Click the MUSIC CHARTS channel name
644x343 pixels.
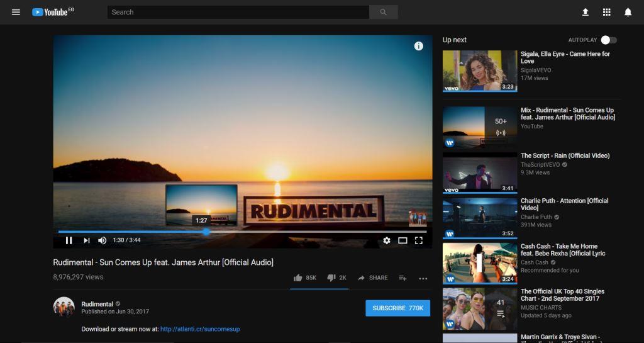[541, 308]
